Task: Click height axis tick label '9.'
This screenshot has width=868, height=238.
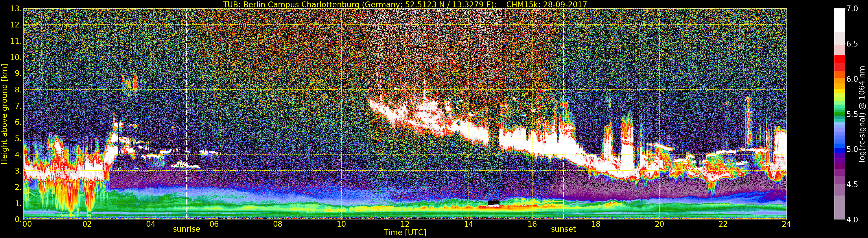Action: (18, 73)
